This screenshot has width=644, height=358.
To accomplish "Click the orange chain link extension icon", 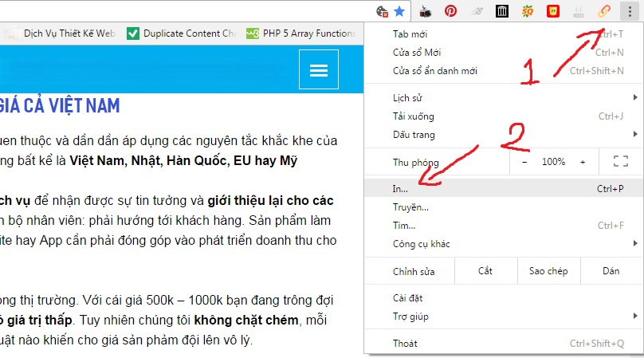I will 604,11.
